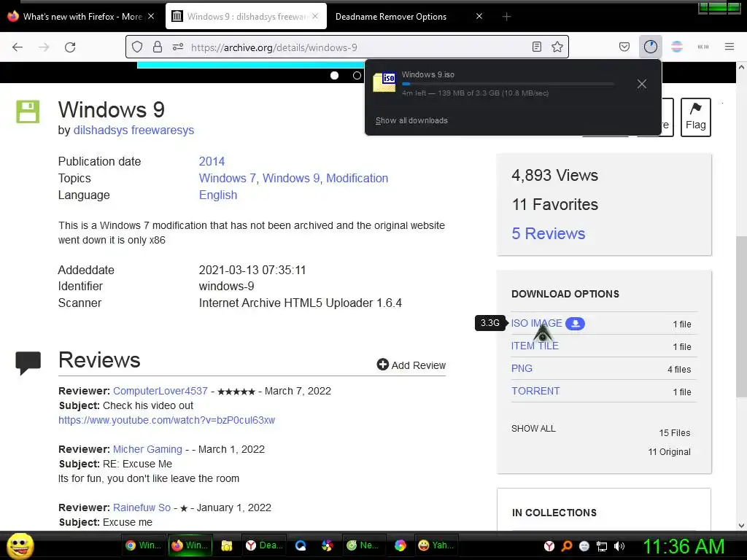
Task: Open the blue Q taskbar icon
Action: tap(301, 545)
